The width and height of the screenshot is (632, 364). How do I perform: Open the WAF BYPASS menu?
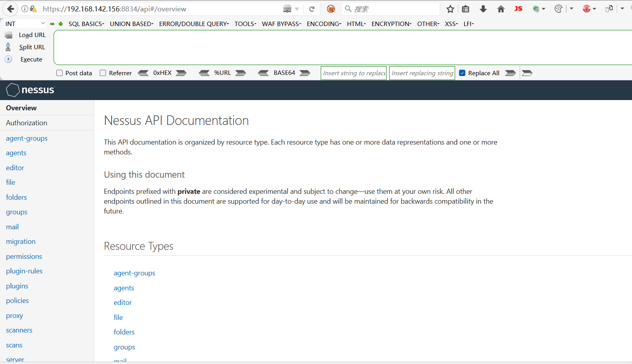[282, 24]
